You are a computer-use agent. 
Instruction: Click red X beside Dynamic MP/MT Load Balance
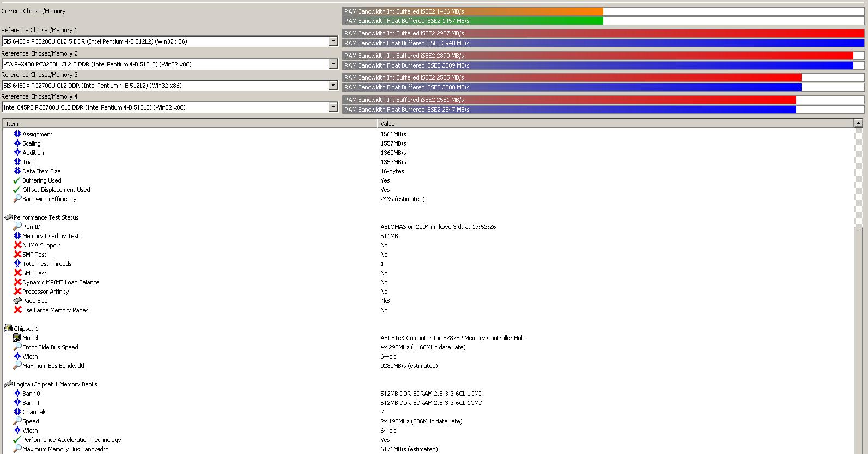tap(17, 282)
